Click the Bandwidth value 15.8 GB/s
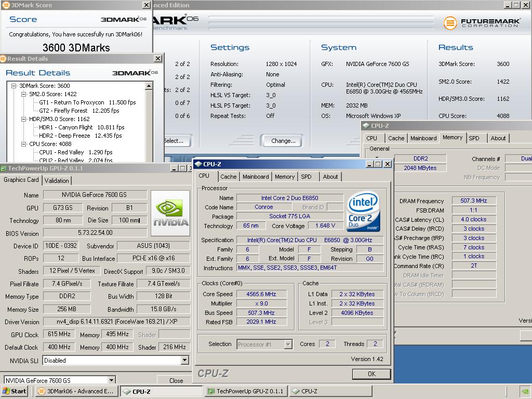 point(163,309)
